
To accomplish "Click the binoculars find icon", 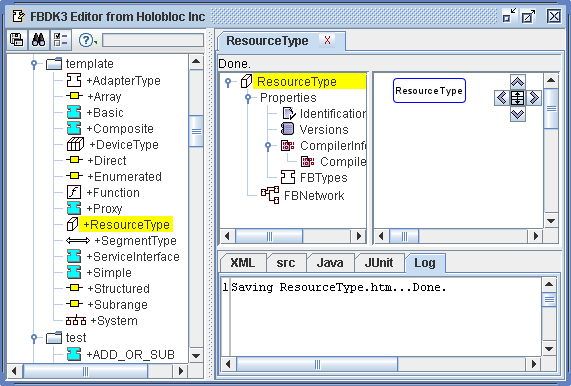I will (x=38, y=40).
